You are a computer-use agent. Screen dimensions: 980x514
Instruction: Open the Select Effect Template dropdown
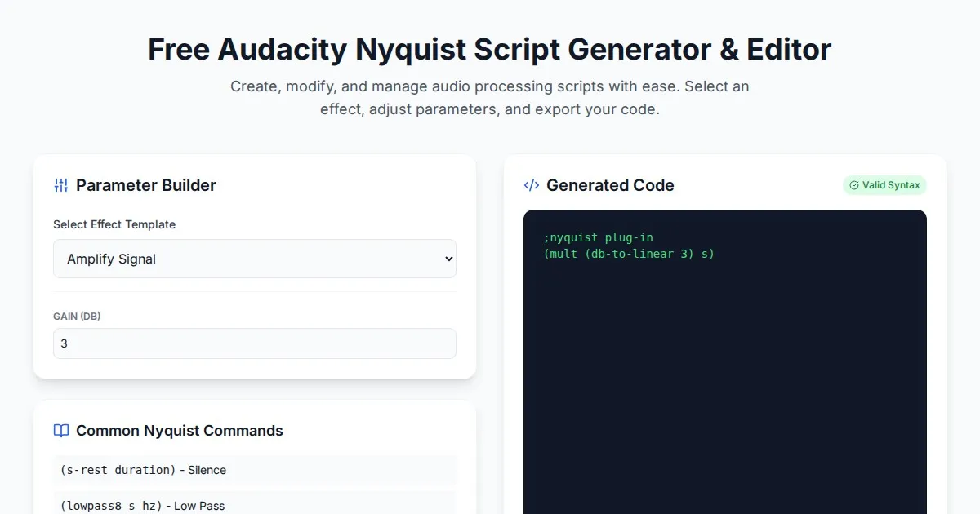coord(255,259)
